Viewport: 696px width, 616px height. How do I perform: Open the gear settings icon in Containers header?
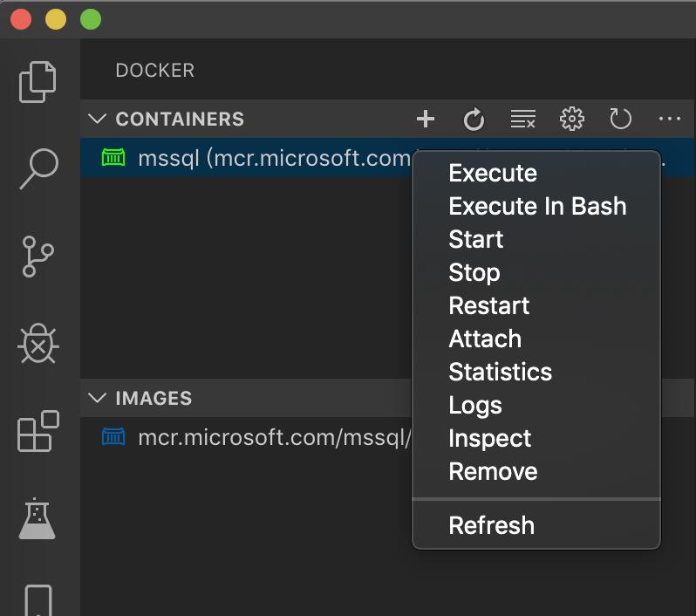tap(572, 119)
